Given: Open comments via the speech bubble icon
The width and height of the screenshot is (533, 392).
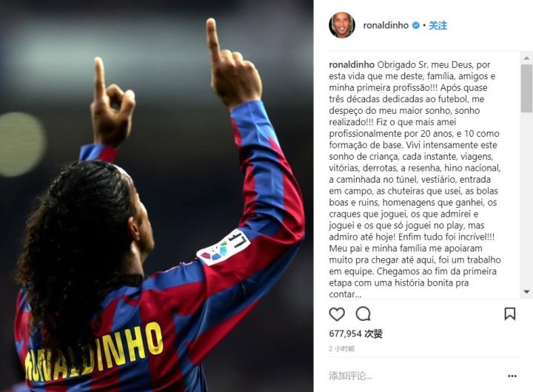Looking at the screenshot, I should [363, 314].
